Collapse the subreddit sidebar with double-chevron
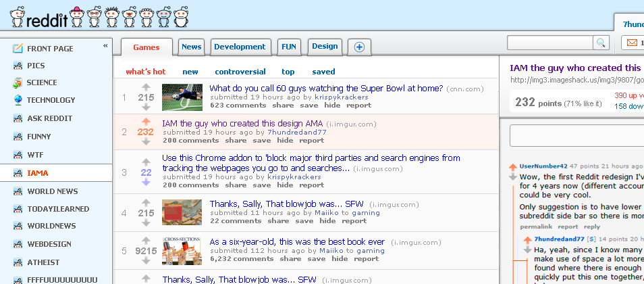The height and width of the screenshot is (284, 644). [105, 46]
